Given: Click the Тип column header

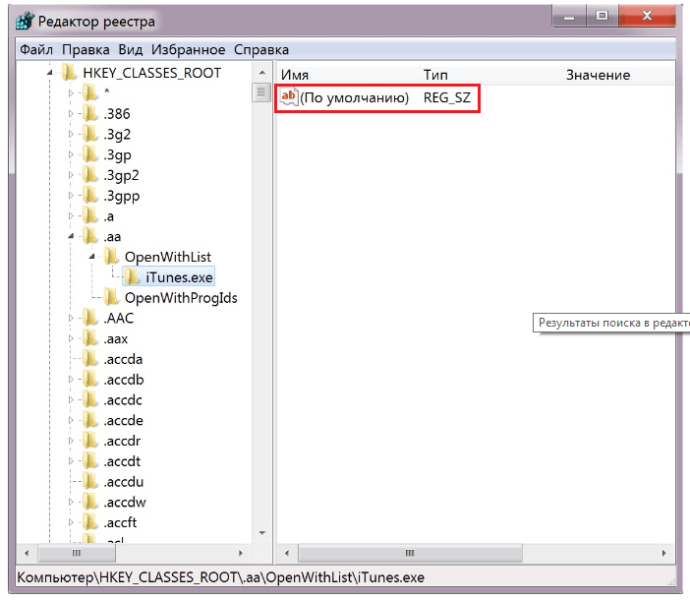Looking at the screenshot, I should tap(435, 75).
